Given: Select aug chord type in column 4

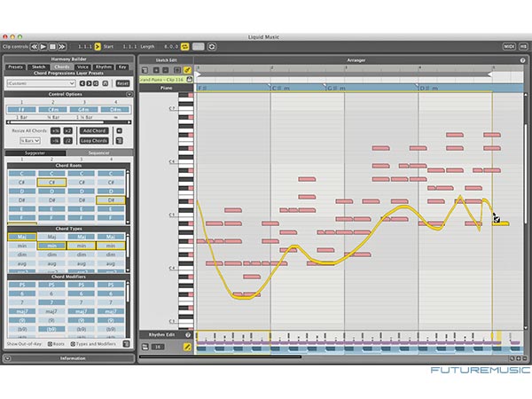Looking at the screenshot, I should click(111, 263).
